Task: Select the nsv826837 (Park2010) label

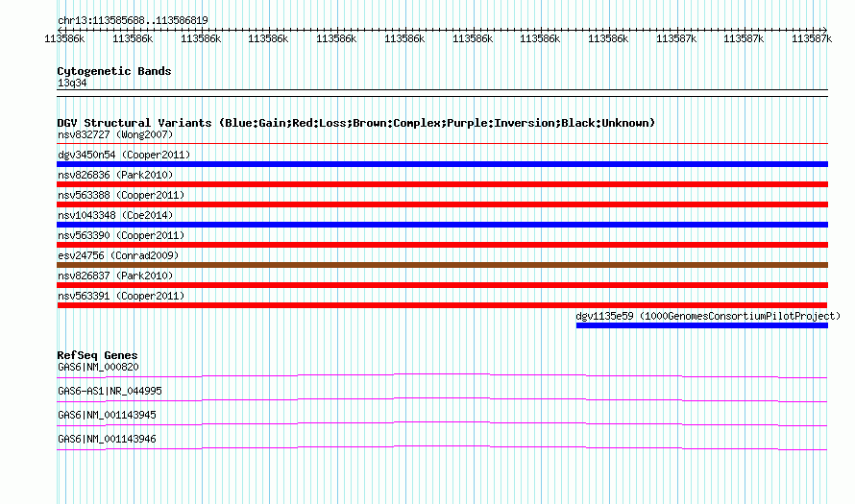Action: coord(115,276)
